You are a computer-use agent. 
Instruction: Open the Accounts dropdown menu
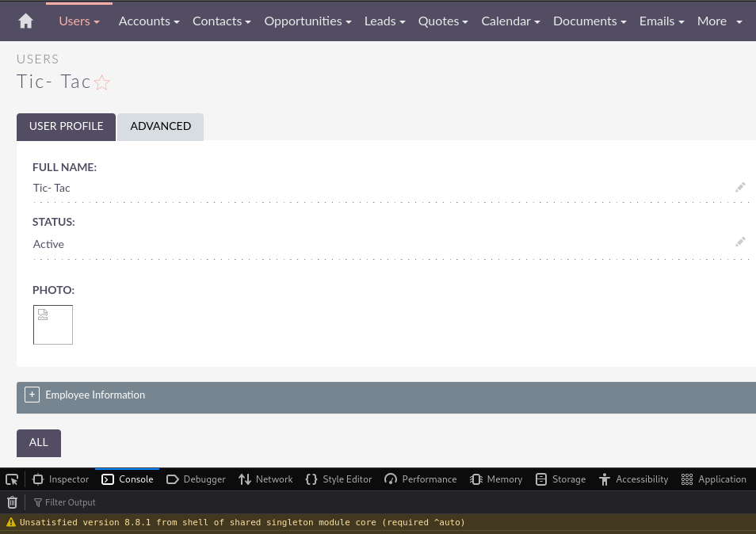click(149, 21)
